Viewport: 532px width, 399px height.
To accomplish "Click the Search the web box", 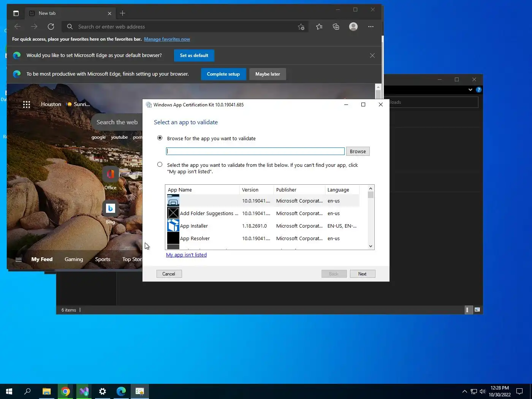I will [x=117, y=122].
